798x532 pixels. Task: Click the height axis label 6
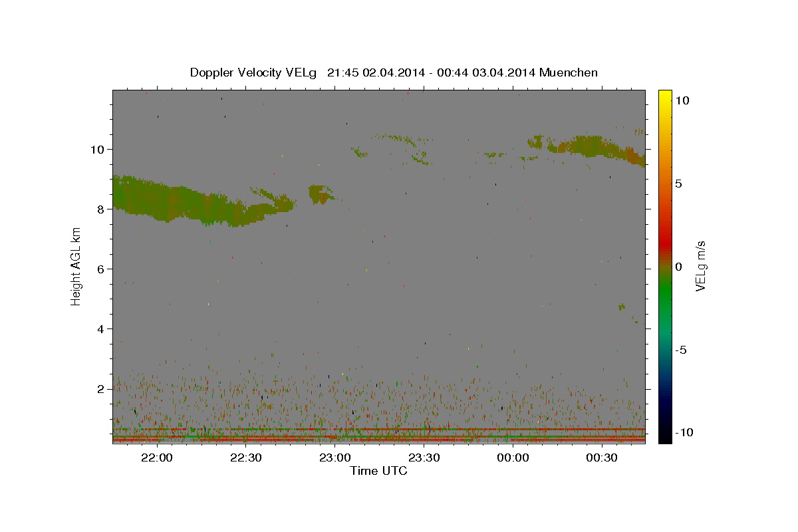[x=101, y=269]
